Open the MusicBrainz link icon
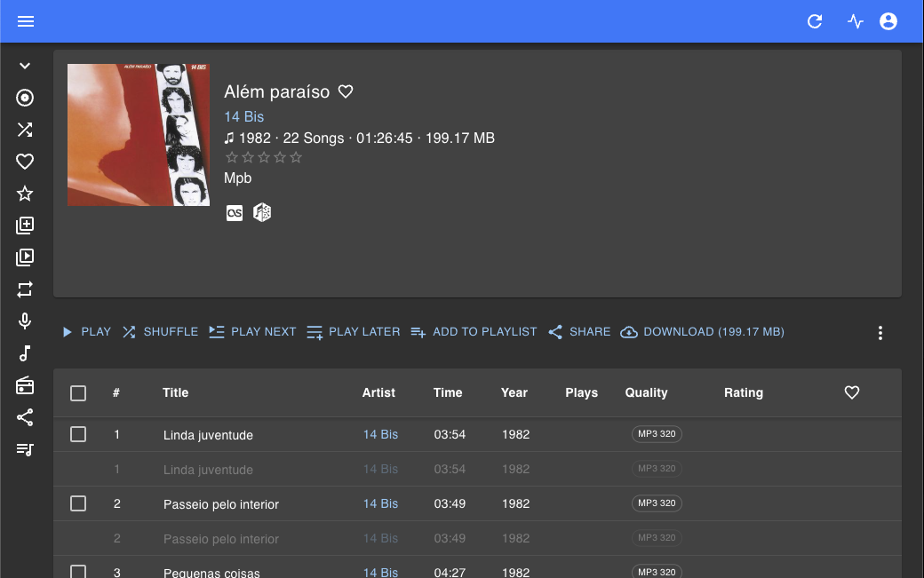The image size is (924, 578). (x=262, y=212)
